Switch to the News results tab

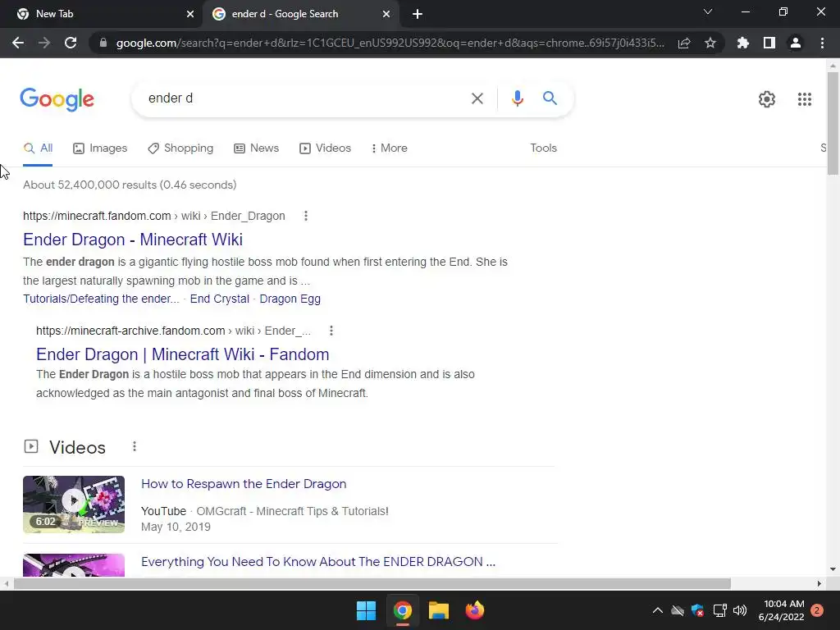(x=257, y=148)
